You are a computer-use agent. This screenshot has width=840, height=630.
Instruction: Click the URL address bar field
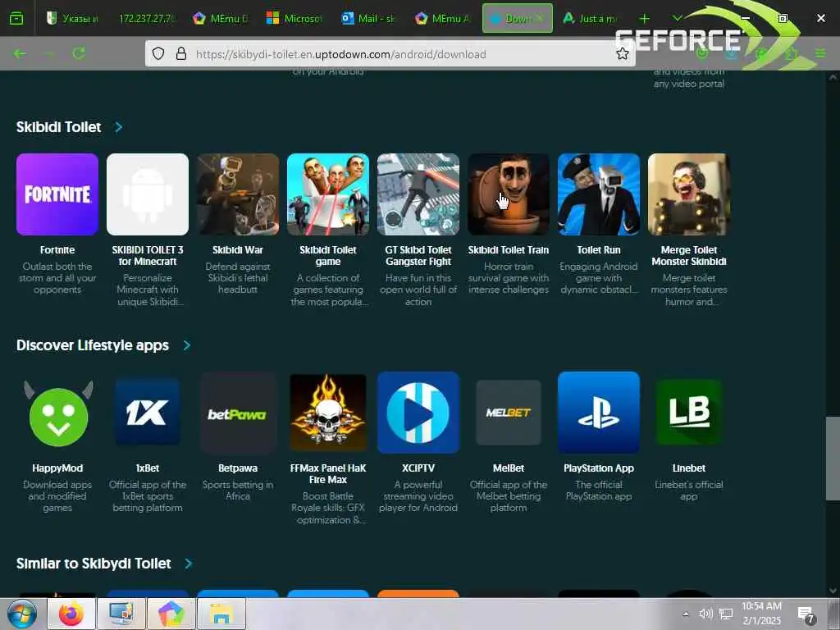[x=390, y=53]
